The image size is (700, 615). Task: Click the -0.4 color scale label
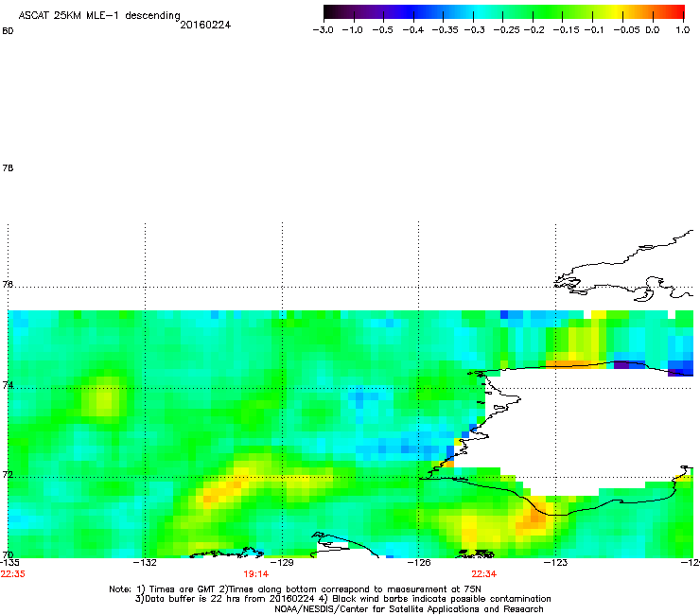point(413,30)
